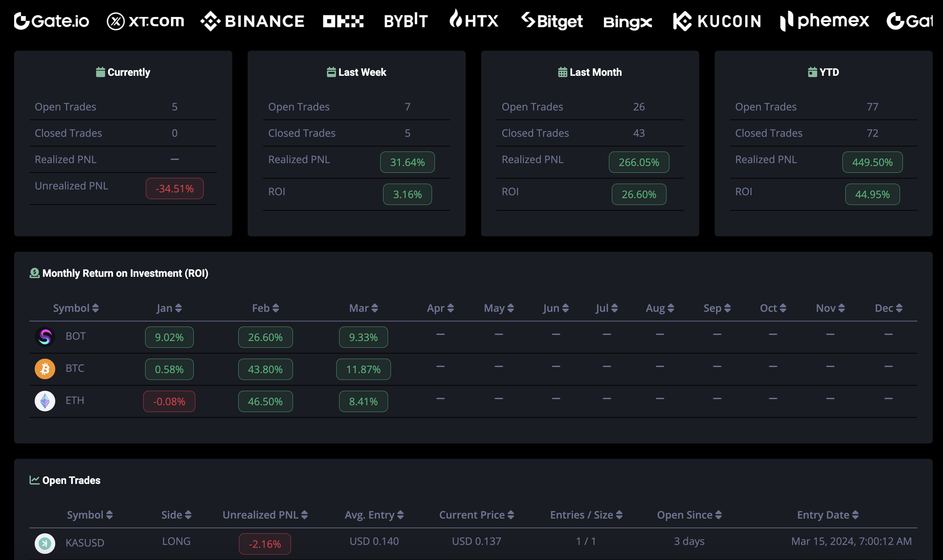Sort Open Trades by Unrealized PNL
The width and height of the screenshot is (943, 560).
(x=265, y=515)
